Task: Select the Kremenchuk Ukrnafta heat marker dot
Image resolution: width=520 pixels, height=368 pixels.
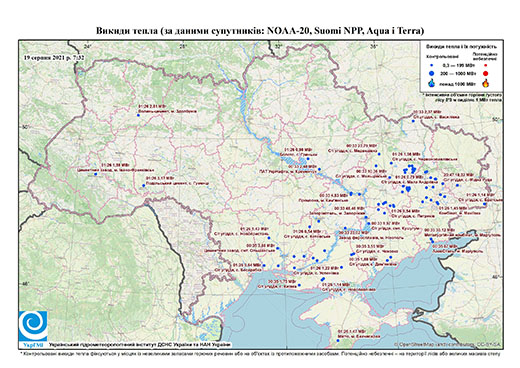Action: (x=319, y=169)
